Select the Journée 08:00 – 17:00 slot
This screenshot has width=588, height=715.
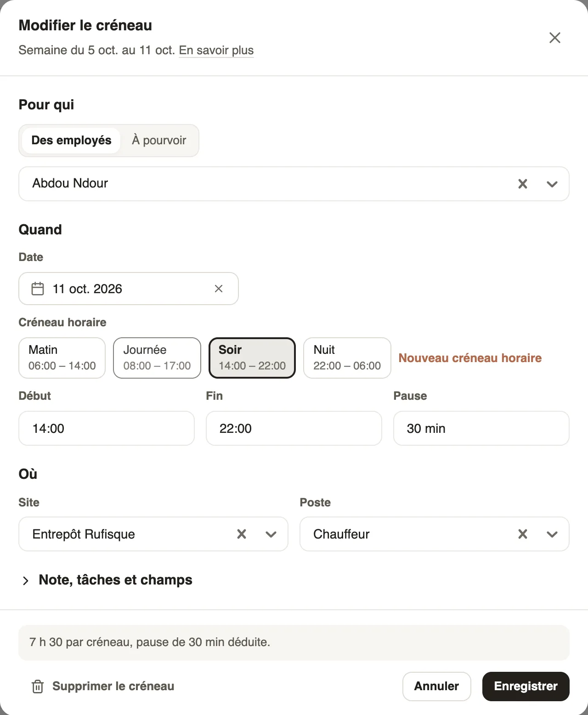coord(157,358)
